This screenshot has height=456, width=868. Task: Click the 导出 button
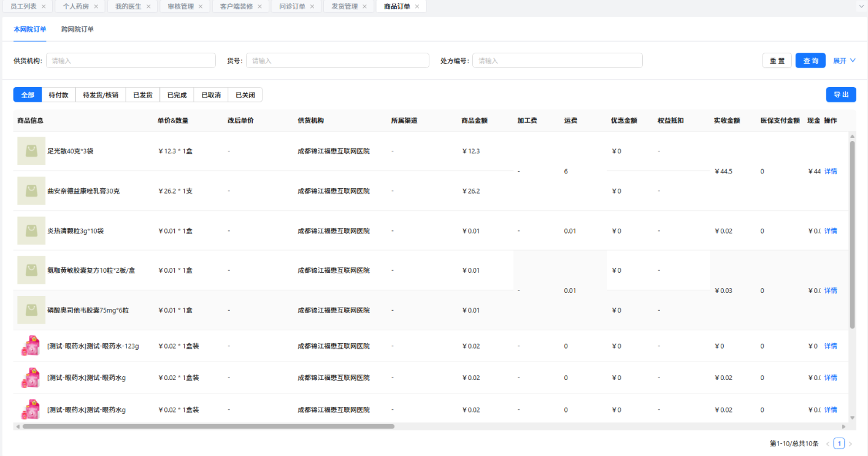[x=841, y=95]
